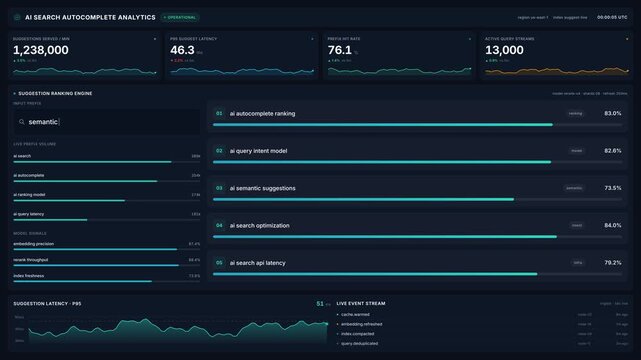Click the 03 rank badge
This screenshot has height=360, width=641.
[x=219, y=188]
